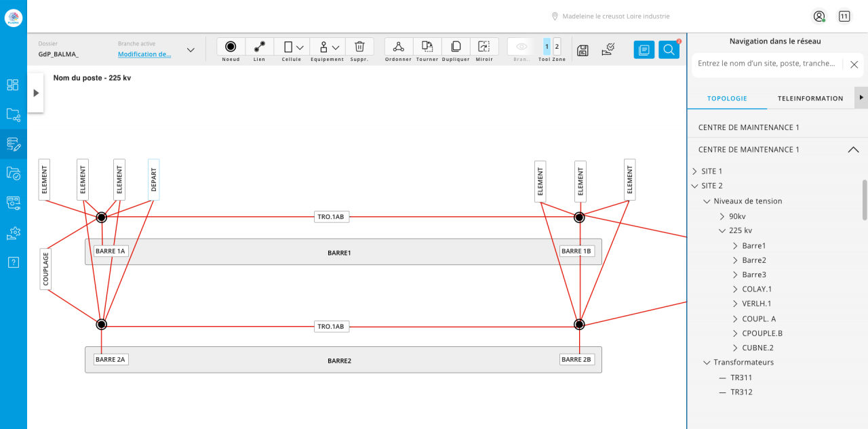This screenshot has height=429, width=868.
Task: Click the Dupliquer icon
Action: [x=456, y=47]
